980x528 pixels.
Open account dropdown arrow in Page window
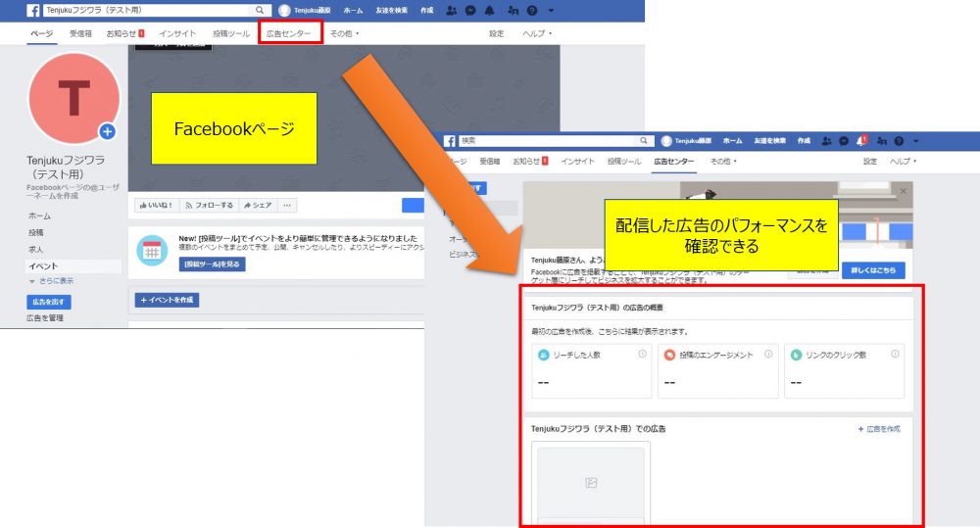pos(551,11)
